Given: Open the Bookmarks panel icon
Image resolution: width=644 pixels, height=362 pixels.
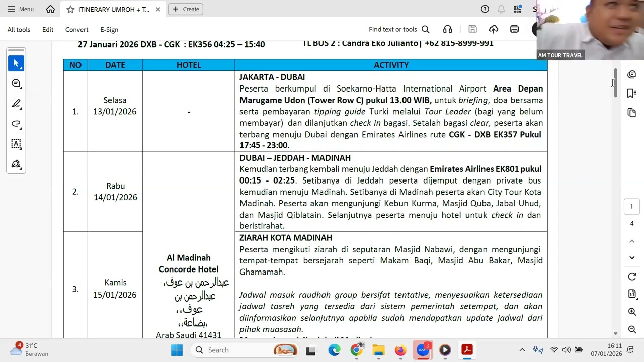Looking at the screenshot, I should (x=632, y=94).
